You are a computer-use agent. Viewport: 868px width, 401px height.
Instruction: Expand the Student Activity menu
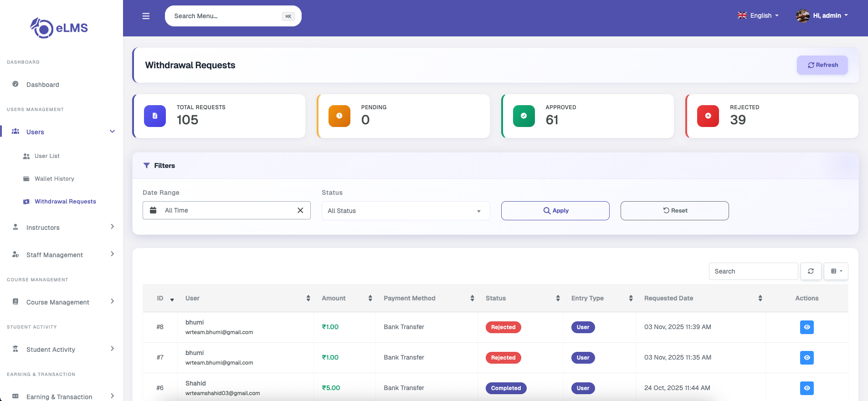[x=62, y=350]
